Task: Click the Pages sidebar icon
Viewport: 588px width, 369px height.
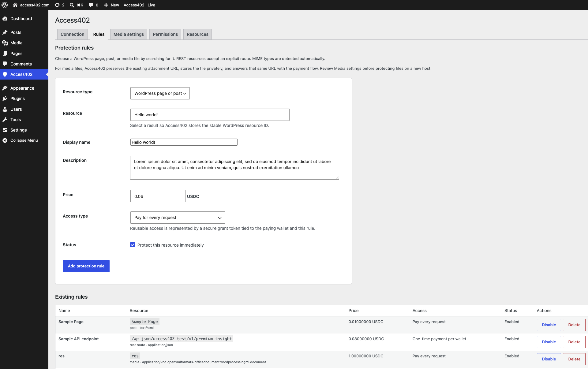Action: tap(5, 54)
